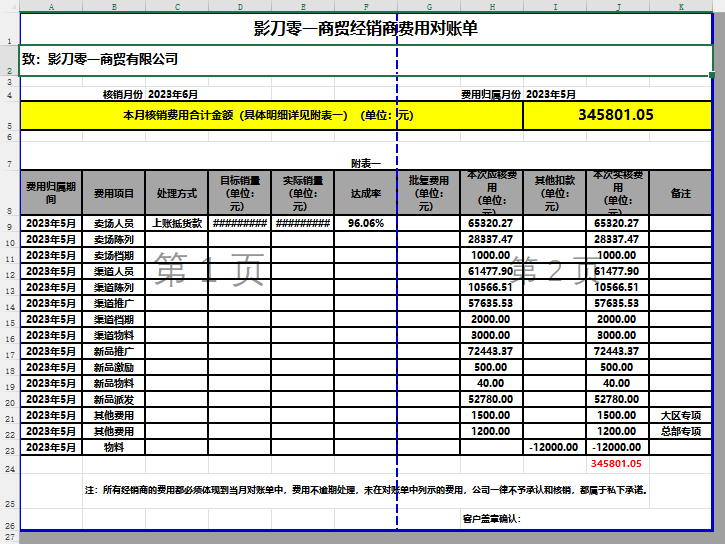The width and height of the screenshot is (725, 544).
Task: Click cell 新品派发
Action: (114, 399)
